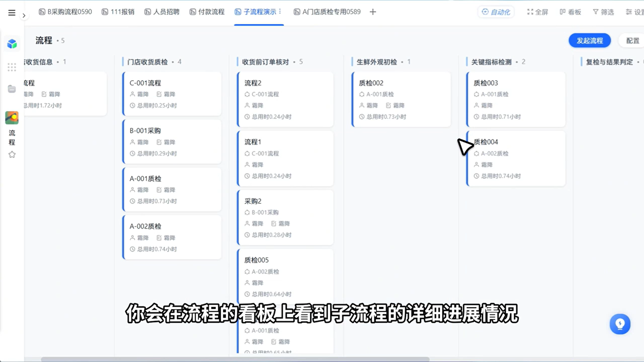This screenshot has height=362, width=644.
Task: Open the hamburger menu icon
Action: click(x=12, y=13)
